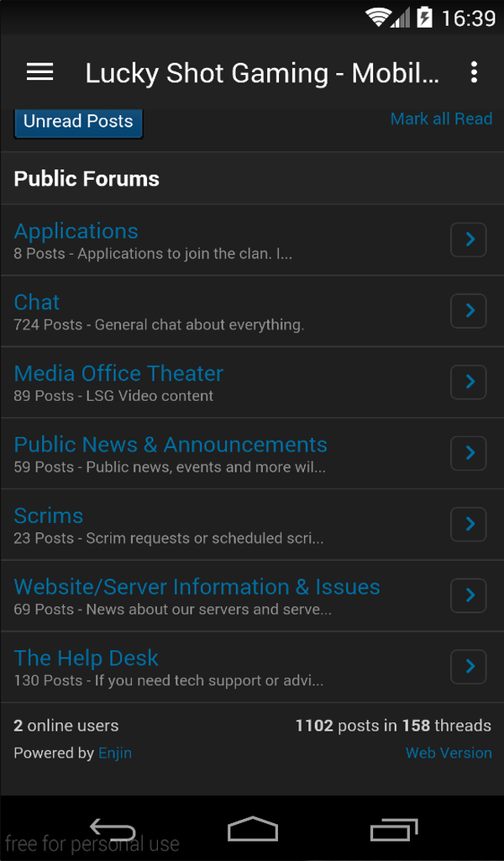This screenshot has width=504, height=861.
Task: Click the Scrims forum arrow icon
Action: (469, 524)
